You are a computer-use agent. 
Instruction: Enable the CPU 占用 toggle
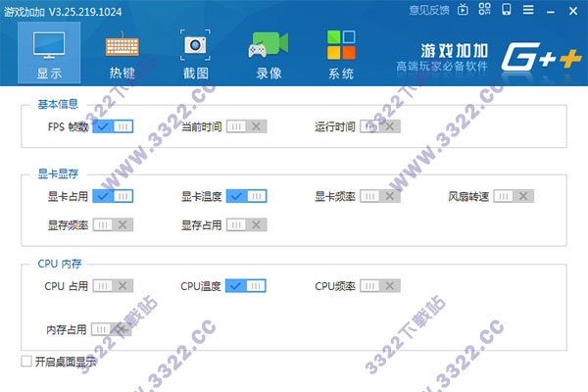(113, 286)
